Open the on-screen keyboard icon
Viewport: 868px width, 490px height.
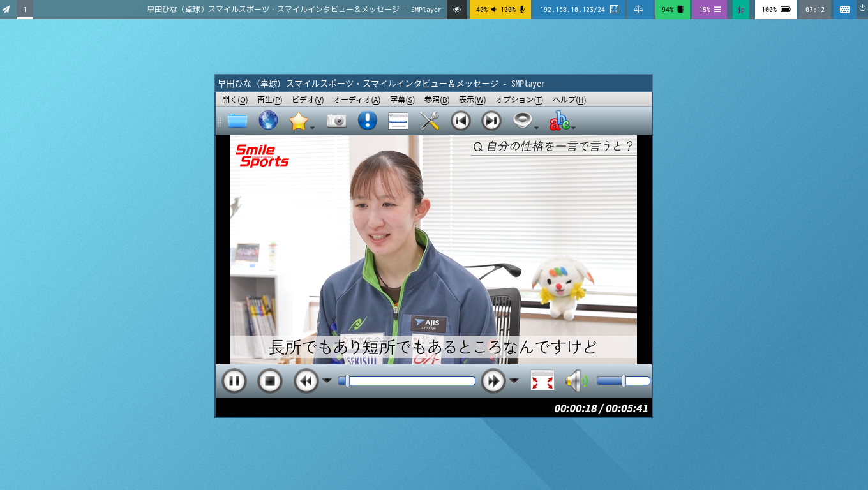(x=844, y=10)
